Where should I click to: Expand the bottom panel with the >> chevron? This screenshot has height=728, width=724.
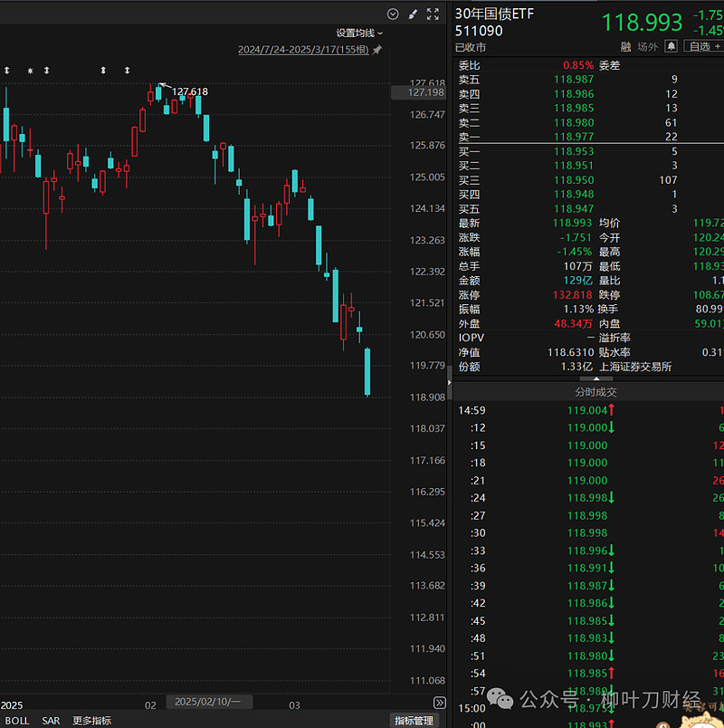(x=440, y=702)
